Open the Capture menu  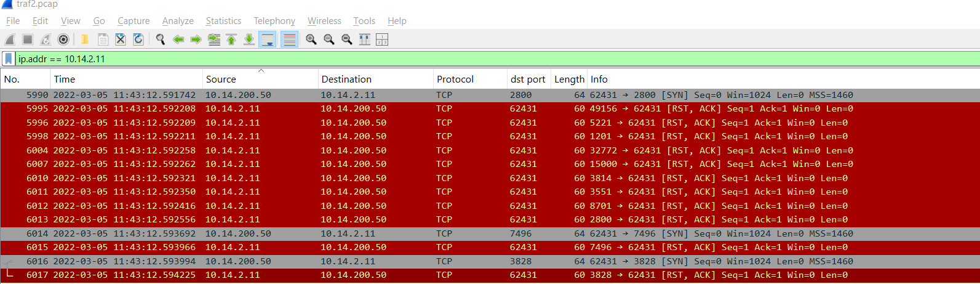[133, 21]
